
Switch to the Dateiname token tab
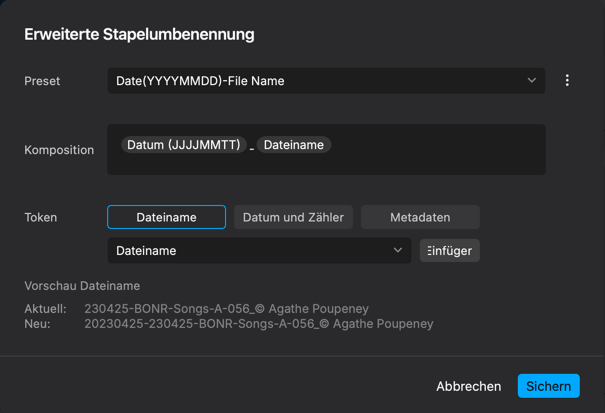click(x=166, y=217)
